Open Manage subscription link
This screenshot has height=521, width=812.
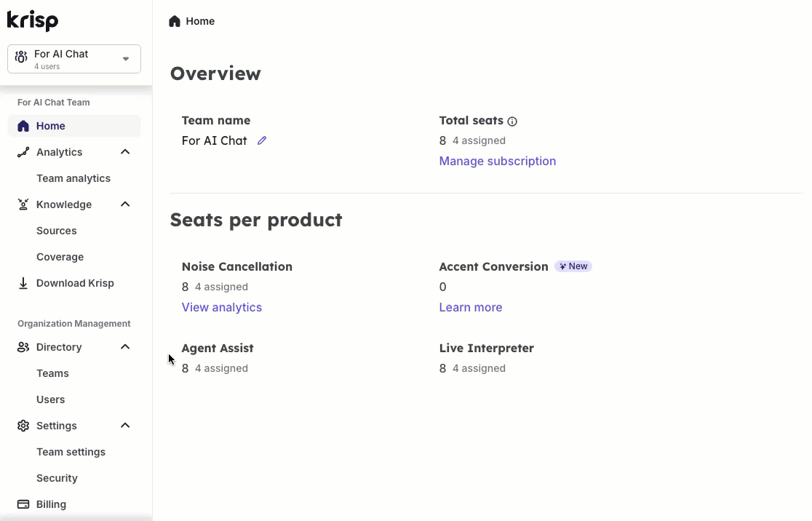[x=497, y=161]
